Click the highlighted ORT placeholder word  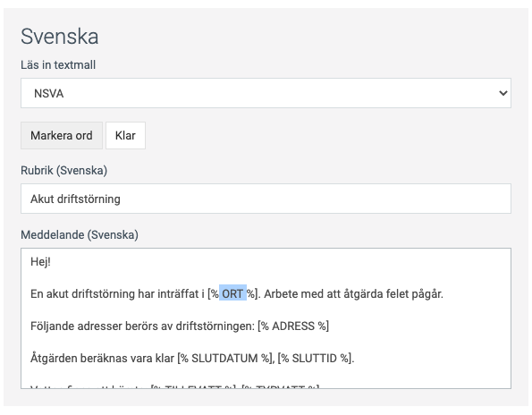232,293
